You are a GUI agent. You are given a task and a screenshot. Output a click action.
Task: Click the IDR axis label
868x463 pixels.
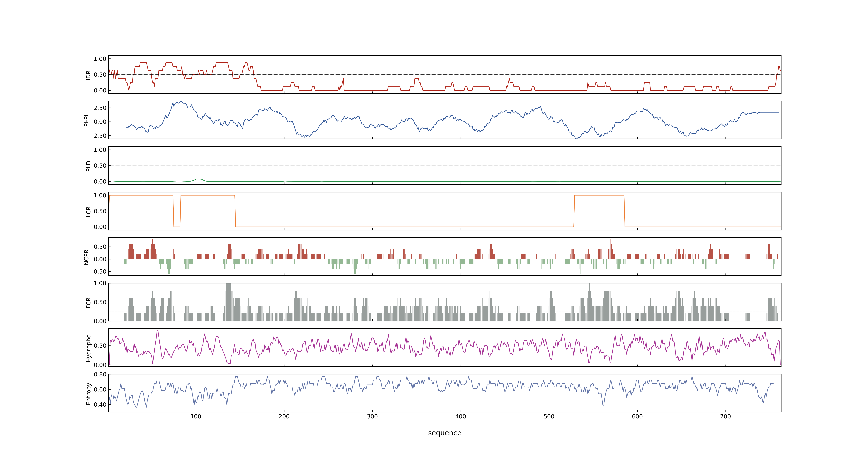(x=89, y=75)
